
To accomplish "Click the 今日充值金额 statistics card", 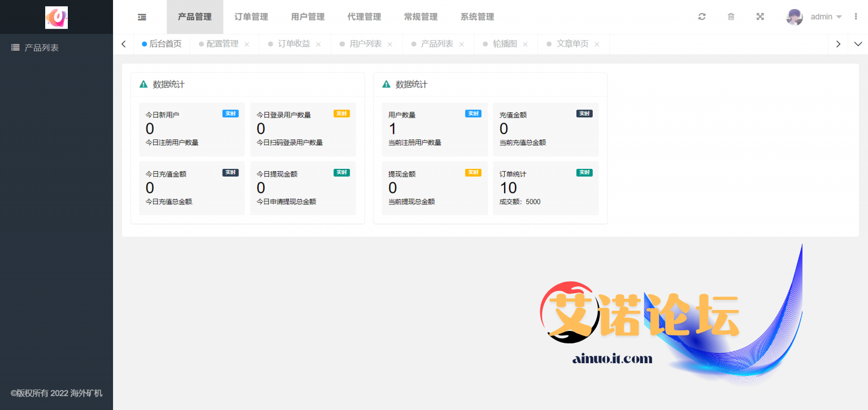I will (192, 188).
